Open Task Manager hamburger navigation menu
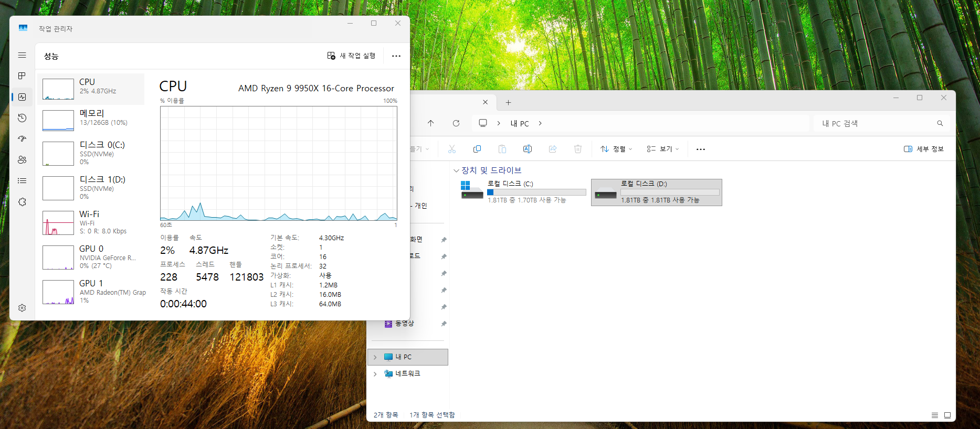980x429 pixels. click(x=22, y=55)
